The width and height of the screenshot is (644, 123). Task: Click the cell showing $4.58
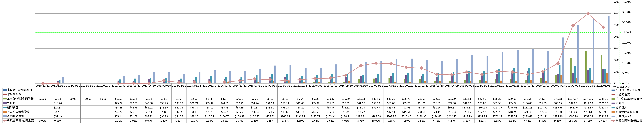(x=58, y=112)
